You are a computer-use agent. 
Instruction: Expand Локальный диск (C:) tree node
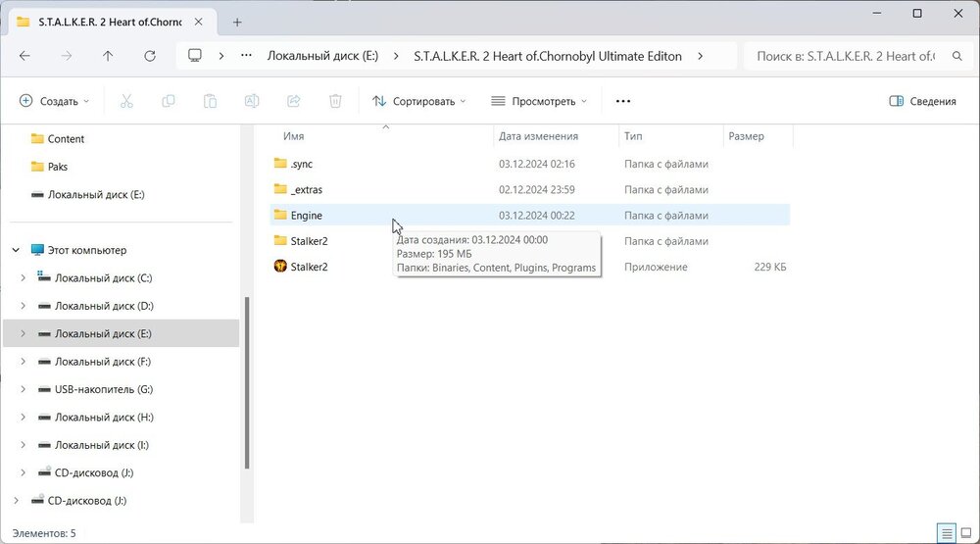24,278
